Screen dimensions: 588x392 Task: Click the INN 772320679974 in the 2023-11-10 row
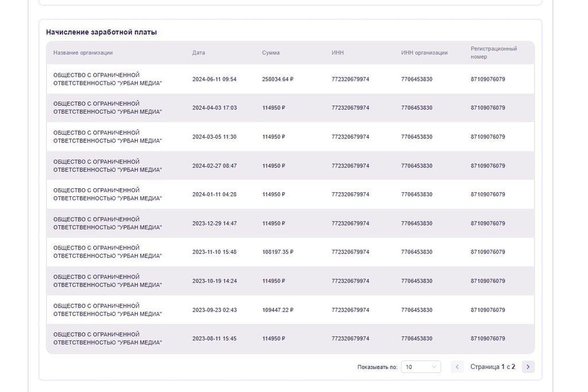point(350,252)
